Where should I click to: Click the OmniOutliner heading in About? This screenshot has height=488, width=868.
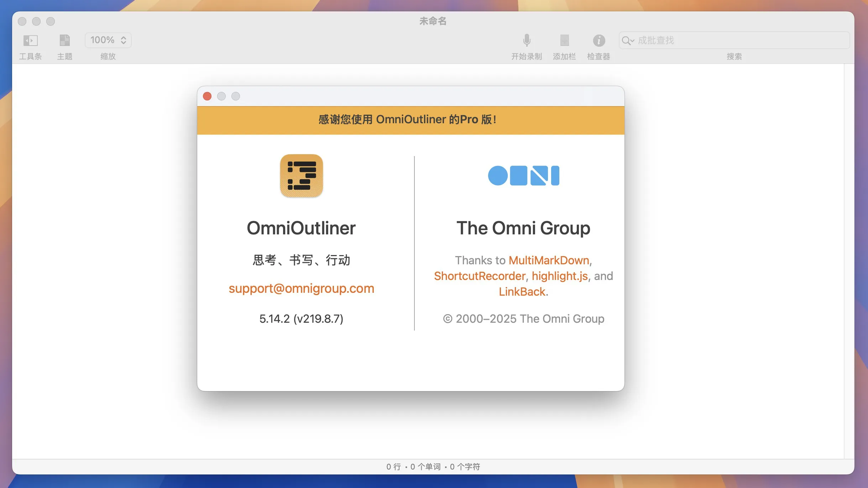point(301,228)
